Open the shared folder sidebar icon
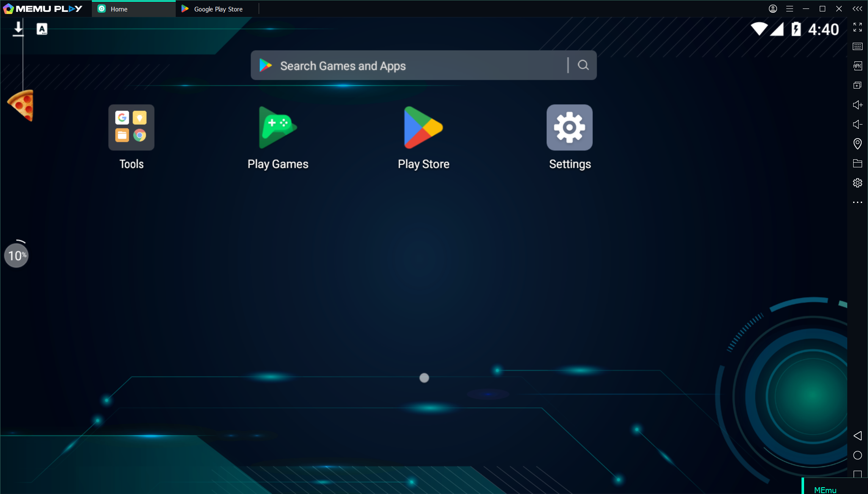868x494 pixels. 857,163
